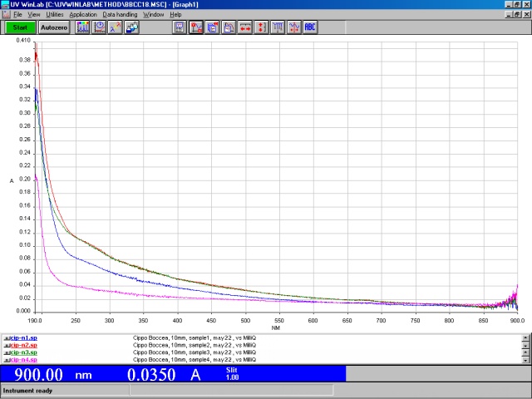Click topmost scroll arrow of spectrum list

click(525, 338)
